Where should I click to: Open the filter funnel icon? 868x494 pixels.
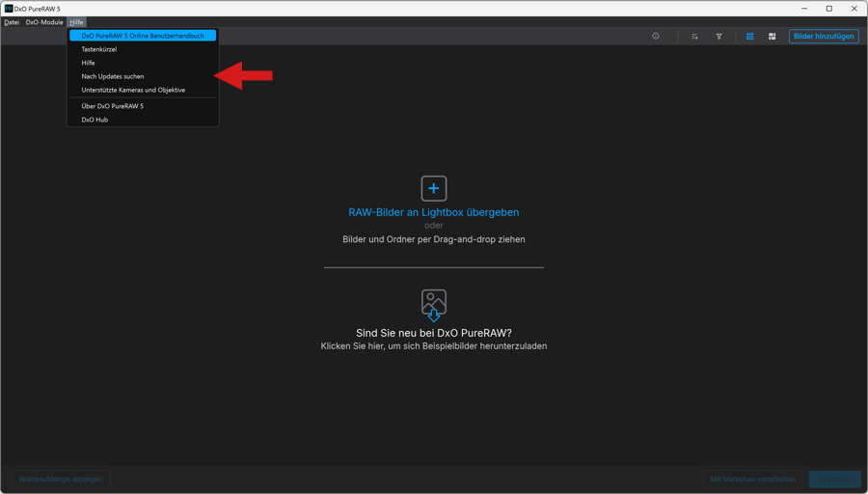point(719,36)
